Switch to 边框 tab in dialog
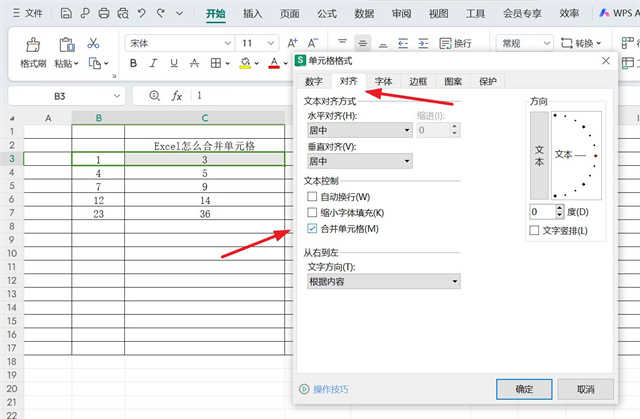 pos(418,81)
